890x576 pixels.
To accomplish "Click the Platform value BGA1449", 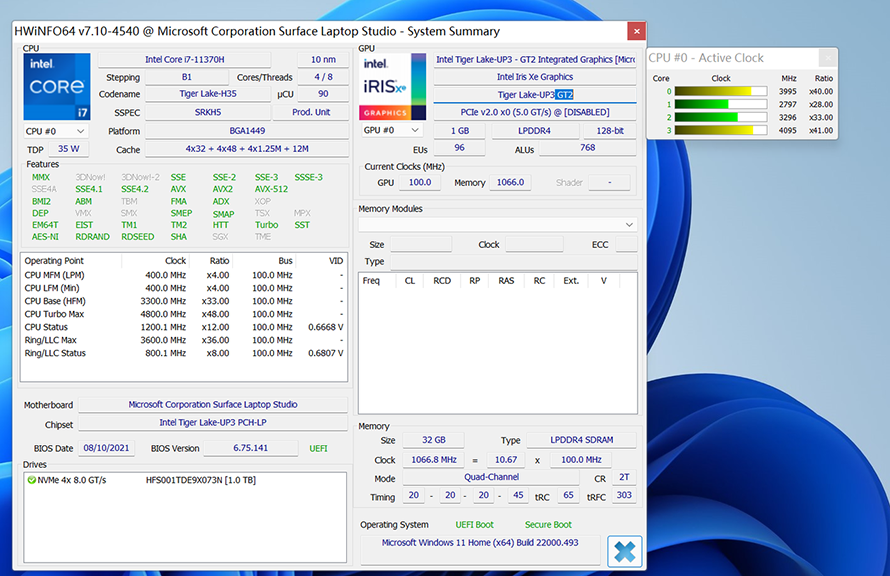I will point(247,131).
